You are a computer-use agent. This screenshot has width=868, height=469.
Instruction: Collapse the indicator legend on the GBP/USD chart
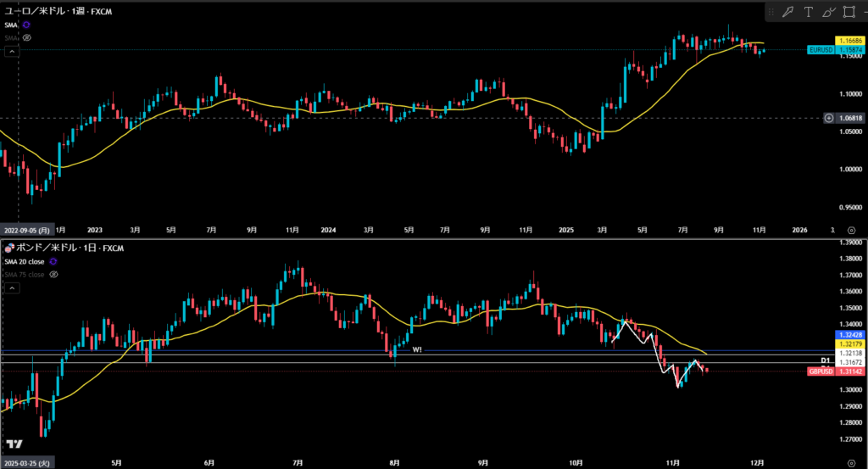(13, 288)
